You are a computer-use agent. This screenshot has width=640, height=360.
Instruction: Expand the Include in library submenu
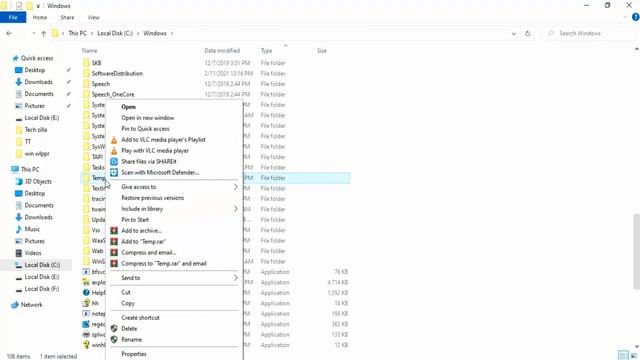click(x=236, y=209)
